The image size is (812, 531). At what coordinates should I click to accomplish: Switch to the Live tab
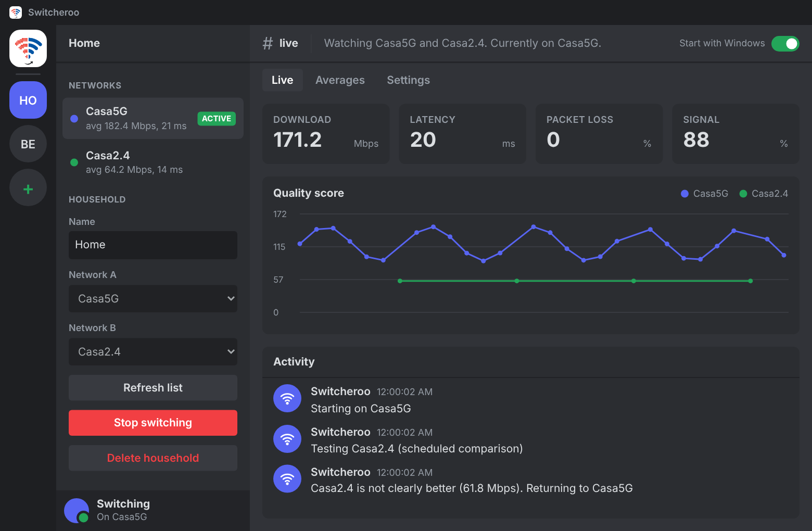tap(283, 80)
